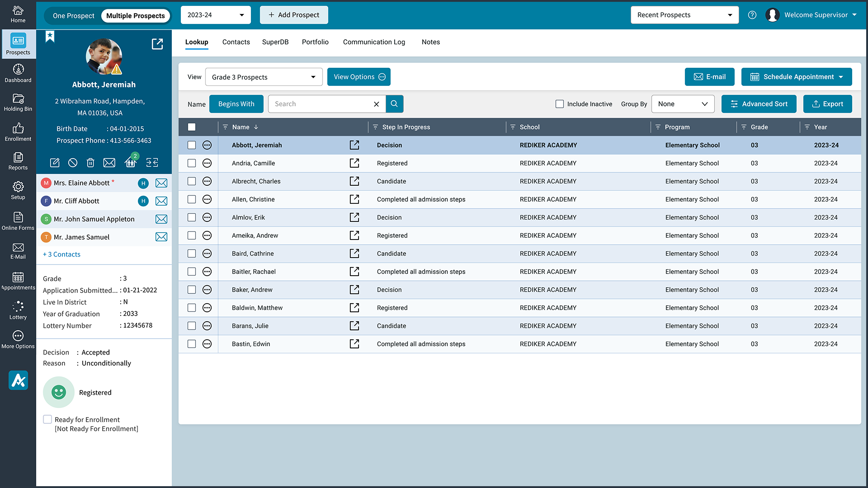Click the envelope icon for Mr. Cliff Abbott
This screenshot has width=868, height=488.
click(161, 201)
